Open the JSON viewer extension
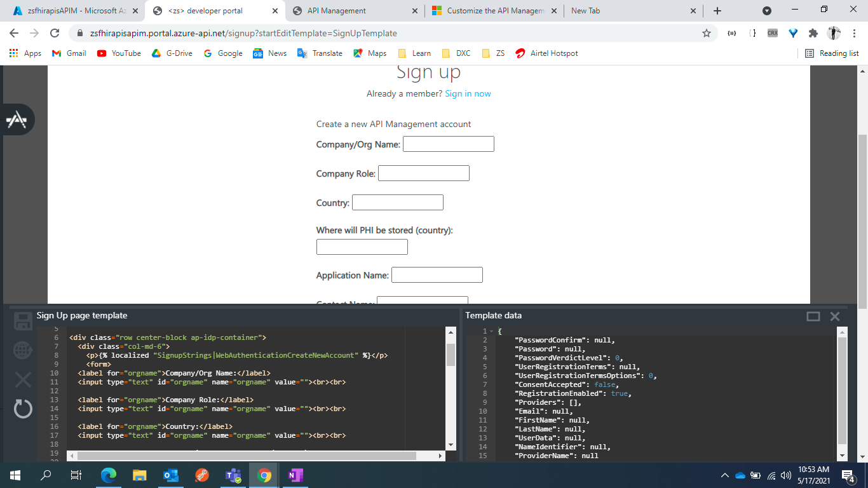868x488 pixels. [731, 33]
